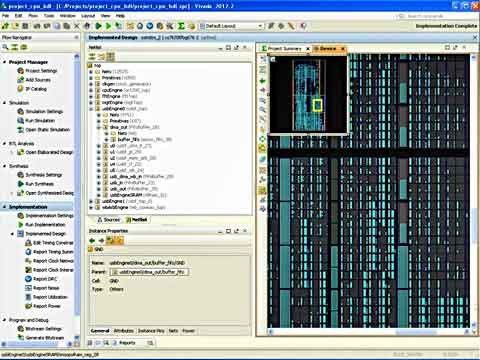
Task: Click the delete X icon in main toolbar
Action: click(x=77, y=26)
